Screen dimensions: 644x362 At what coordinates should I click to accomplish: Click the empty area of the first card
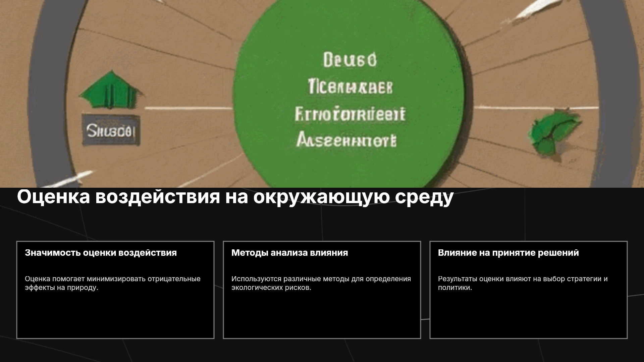[115, 315]
